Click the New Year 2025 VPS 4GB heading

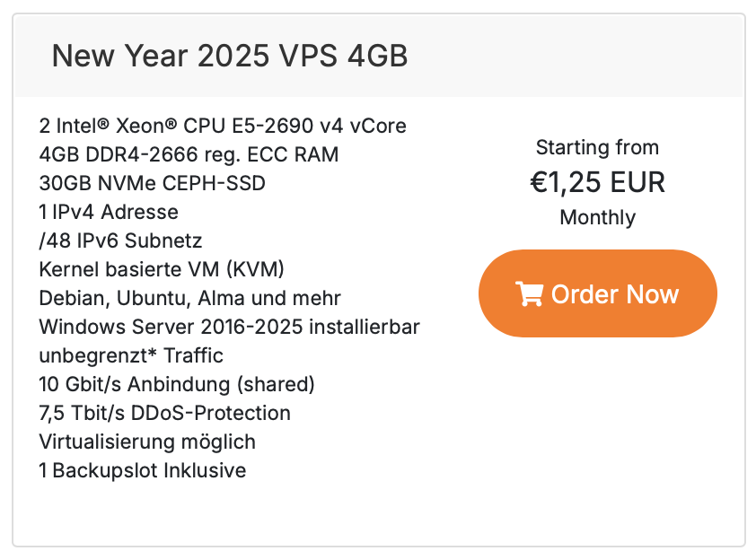(230, 56)
